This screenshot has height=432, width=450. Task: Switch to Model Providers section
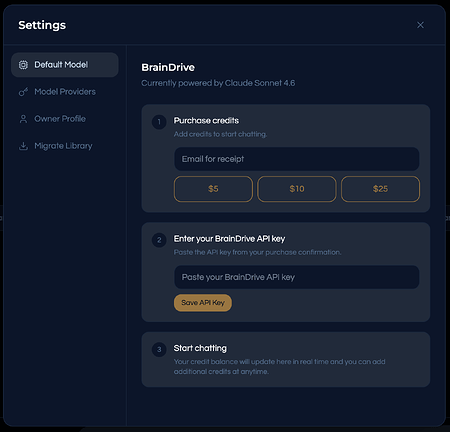pos(65,92)
